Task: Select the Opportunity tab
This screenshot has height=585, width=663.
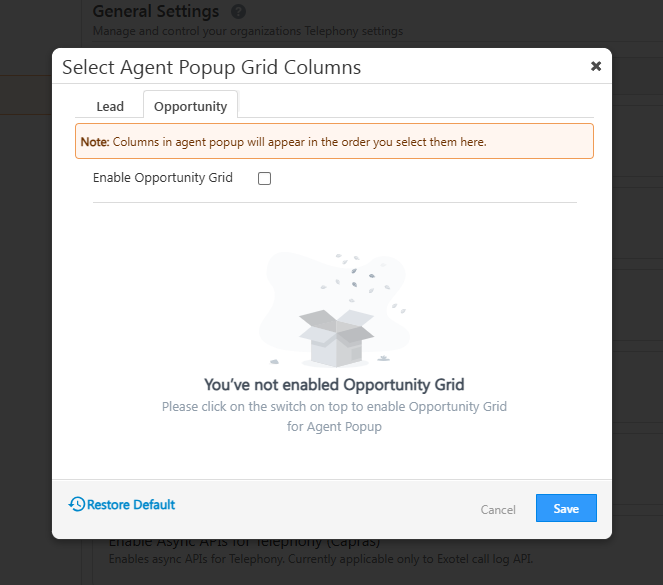Action: point(190,106)
